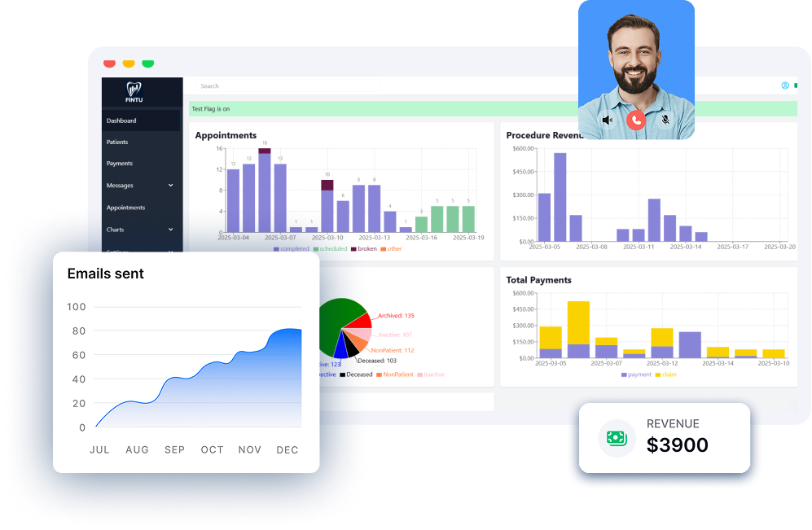End the video call
Screen dimensions: 812x530
click(x=636, y=120)
